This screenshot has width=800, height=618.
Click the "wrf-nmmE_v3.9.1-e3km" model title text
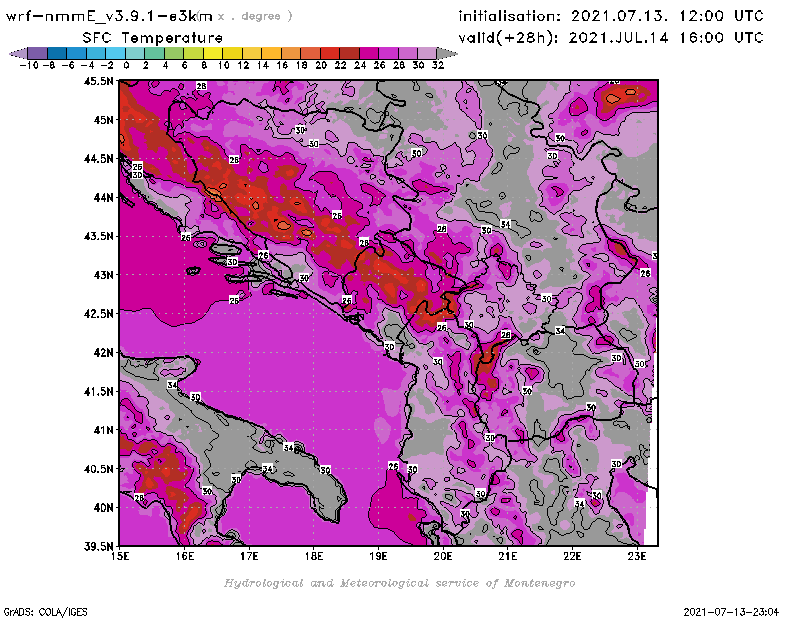[x=109, y=16]
